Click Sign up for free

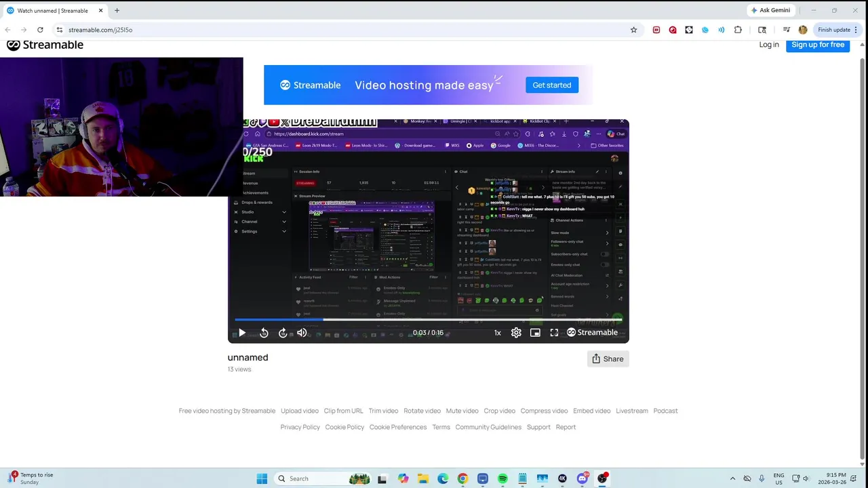[818, 45]
